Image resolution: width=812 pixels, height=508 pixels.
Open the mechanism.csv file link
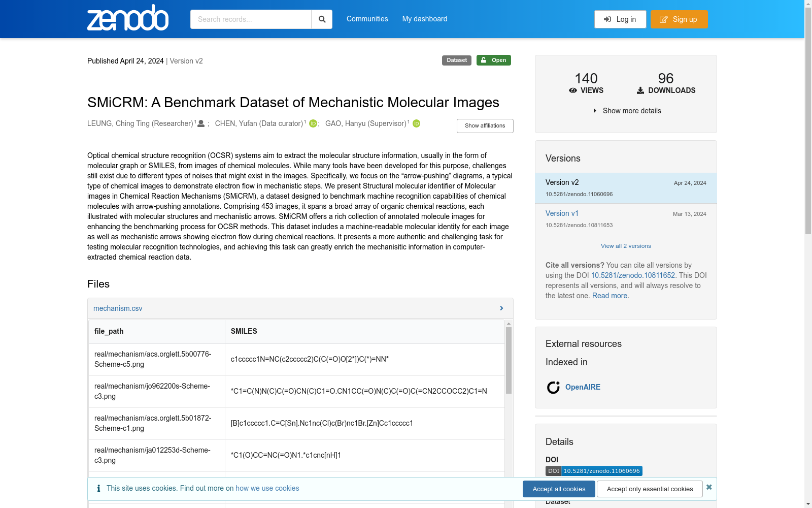(118, 308)
